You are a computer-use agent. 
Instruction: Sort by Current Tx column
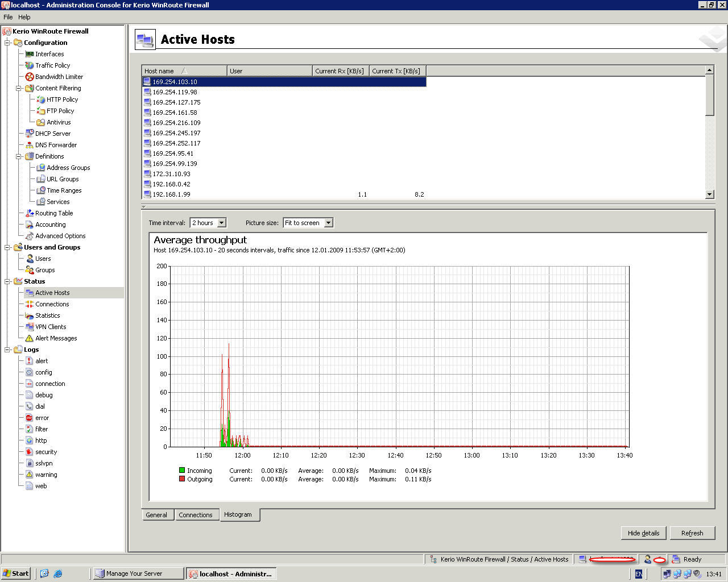398,71
